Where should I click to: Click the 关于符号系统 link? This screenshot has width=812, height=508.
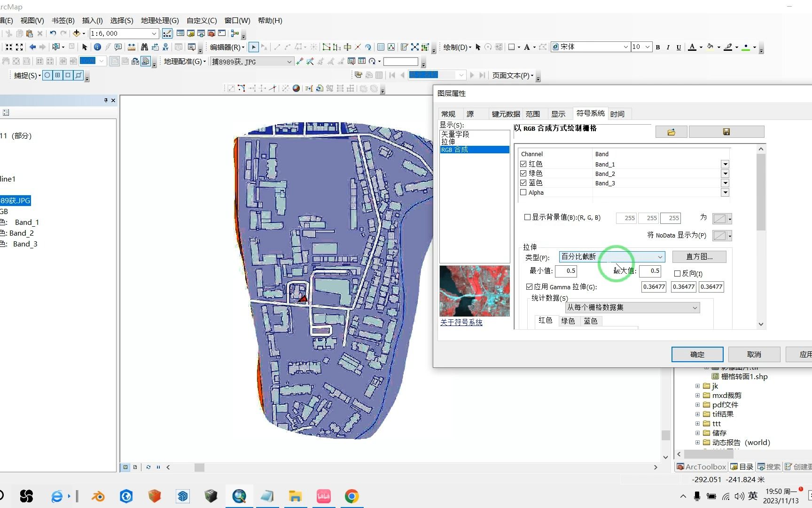click(x=461, y=323)
